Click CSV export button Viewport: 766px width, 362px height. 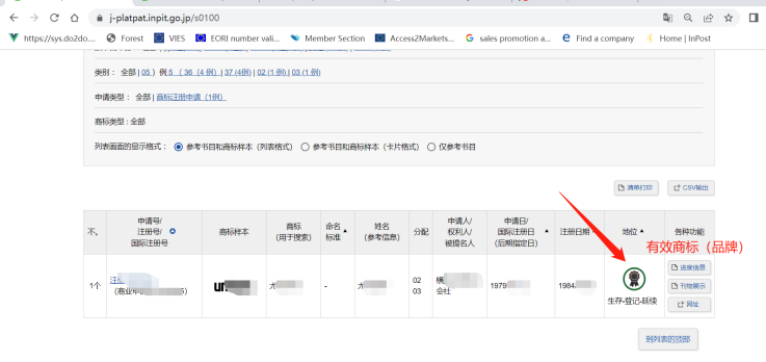click(691, 188)
